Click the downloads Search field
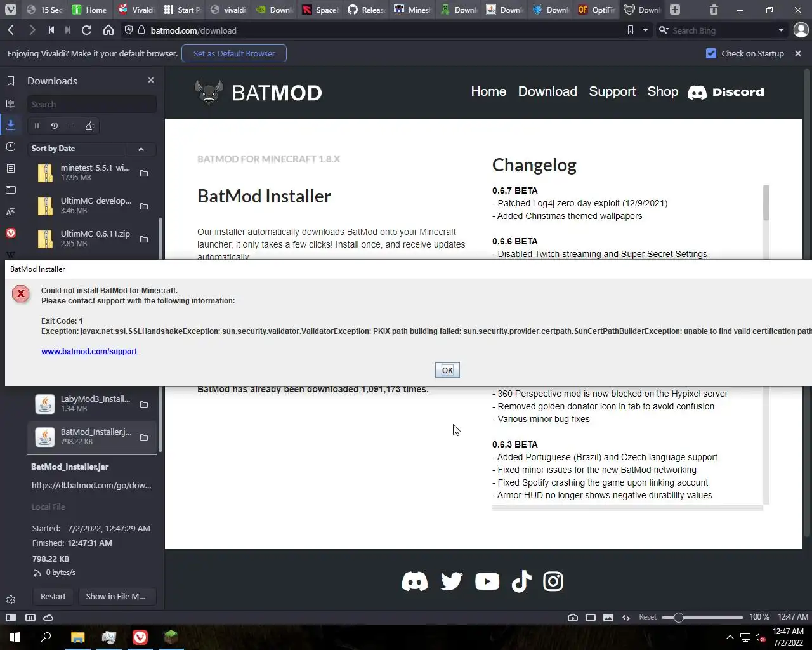 click(x=91, y=104)
